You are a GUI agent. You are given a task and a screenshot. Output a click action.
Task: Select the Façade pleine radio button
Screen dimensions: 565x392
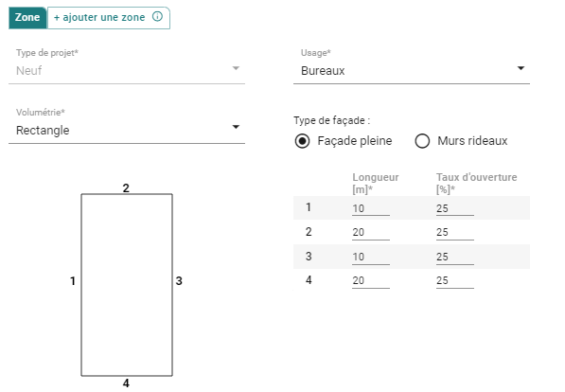(302, 141)
